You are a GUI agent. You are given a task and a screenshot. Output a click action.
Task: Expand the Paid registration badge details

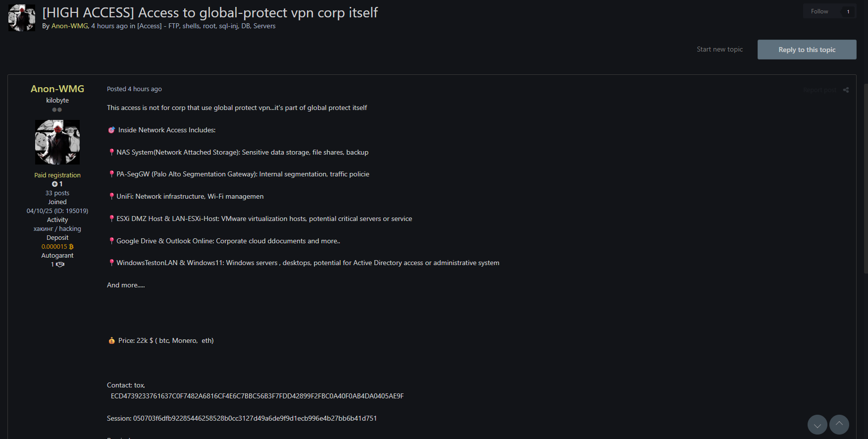click(57, 174)
